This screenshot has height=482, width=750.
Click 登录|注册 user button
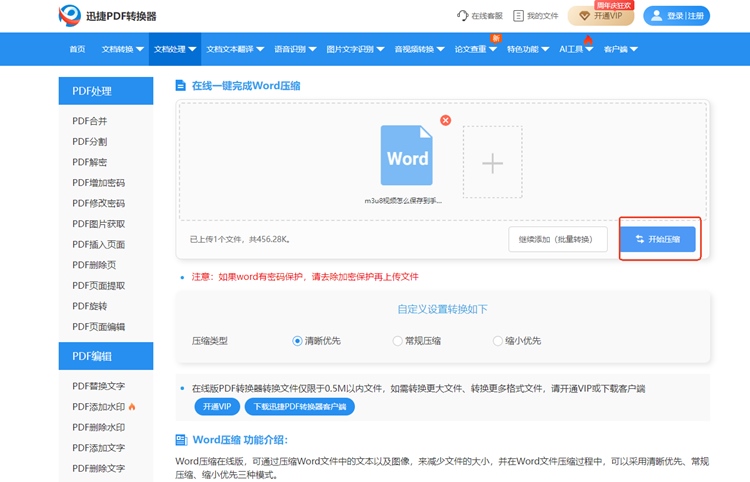pyautogui.click(x=676, y=16)
